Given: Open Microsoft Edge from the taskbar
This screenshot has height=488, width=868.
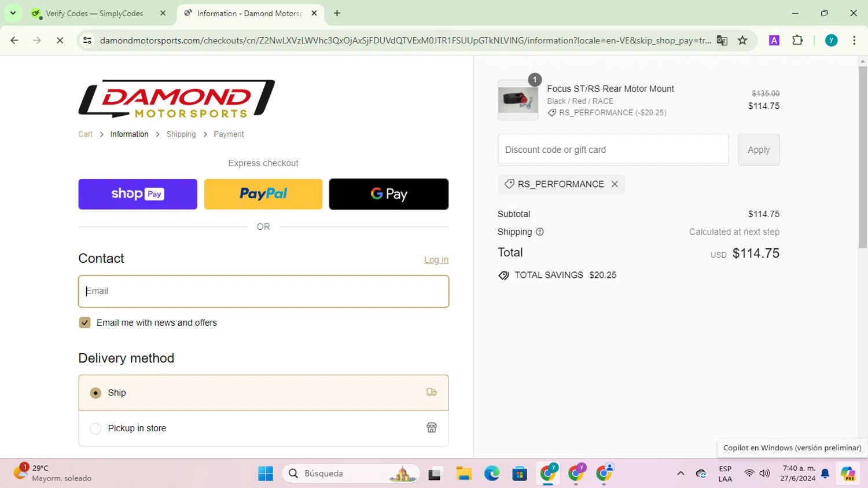Looking at the screenshot, I should (x=492, y=474).
